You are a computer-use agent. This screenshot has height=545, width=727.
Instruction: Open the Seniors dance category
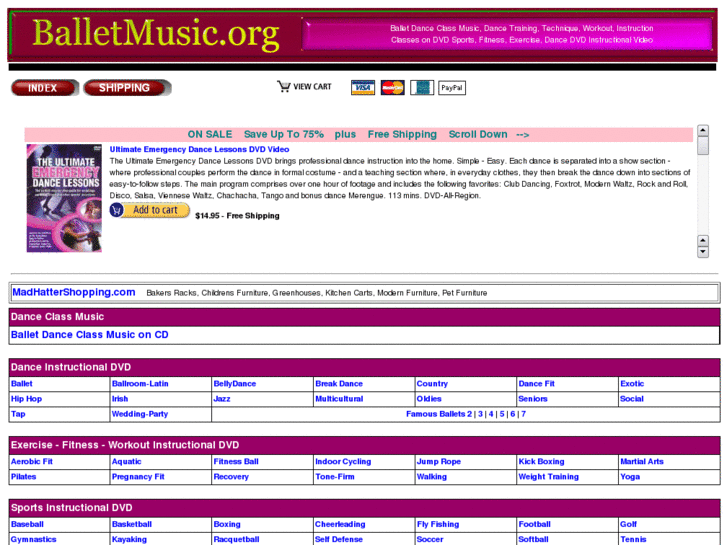[x=533, y=399]
